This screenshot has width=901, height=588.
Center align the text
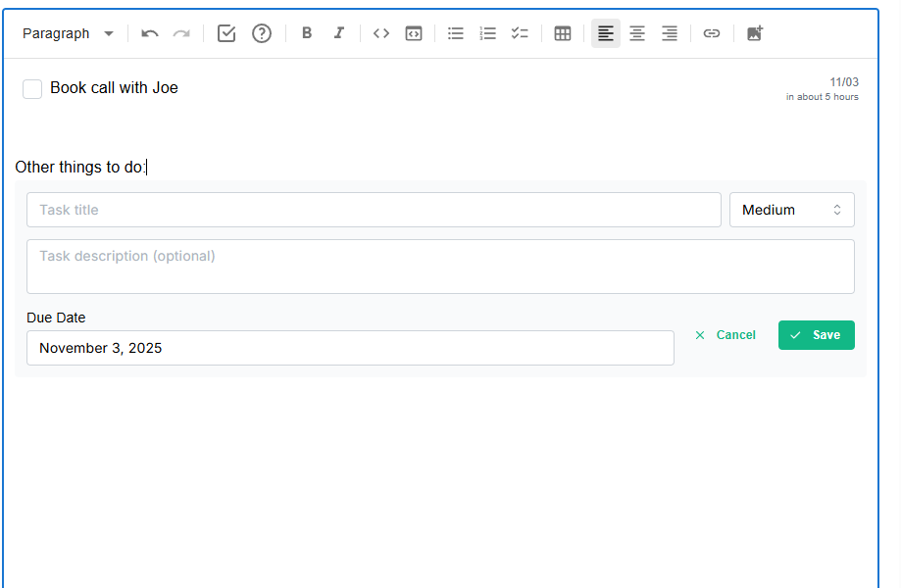point(637,33)
